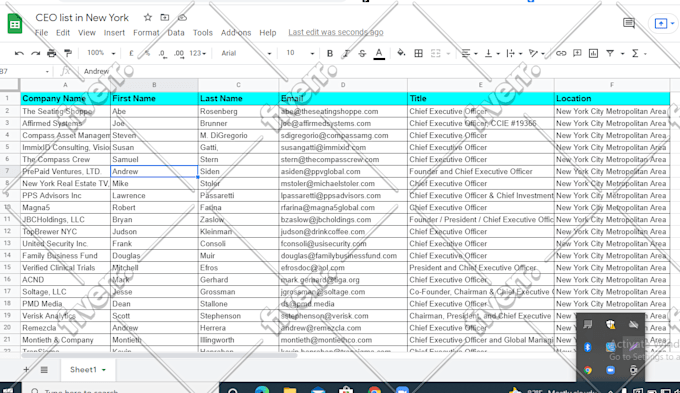
Task: Select 'Company Name' header cell
Action: [x=65, y=98]
